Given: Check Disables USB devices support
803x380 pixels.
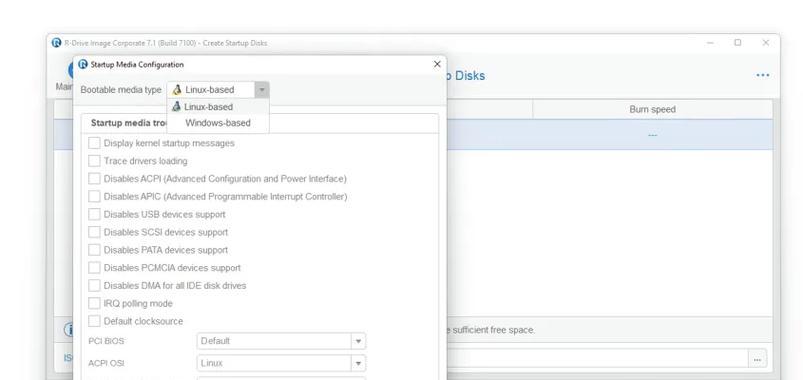Looking at the screenshot, I should (94, 214).
